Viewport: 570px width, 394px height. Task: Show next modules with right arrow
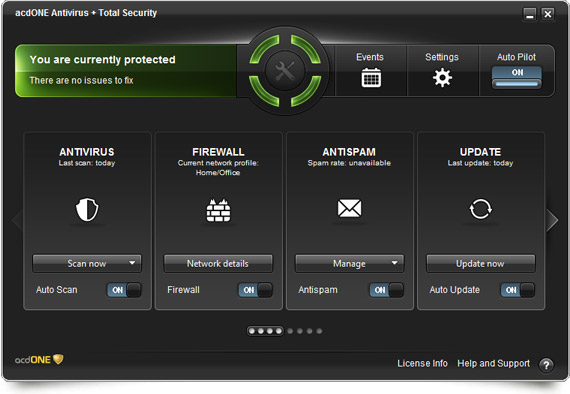[552, 220]
